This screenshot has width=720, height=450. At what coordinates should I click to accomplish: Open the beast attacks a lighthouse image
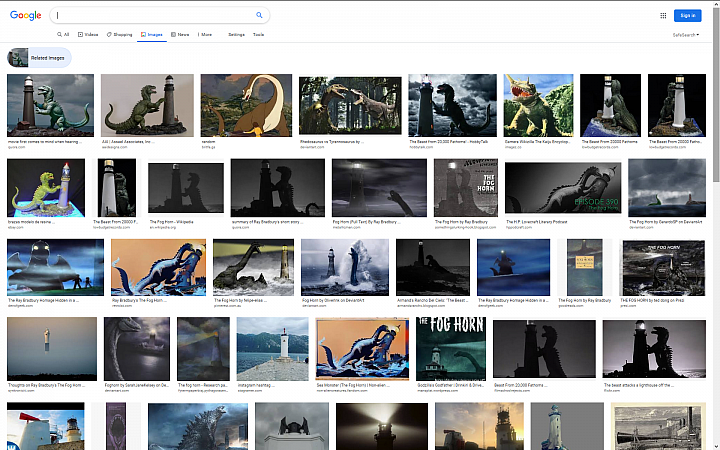click(654, 349)
